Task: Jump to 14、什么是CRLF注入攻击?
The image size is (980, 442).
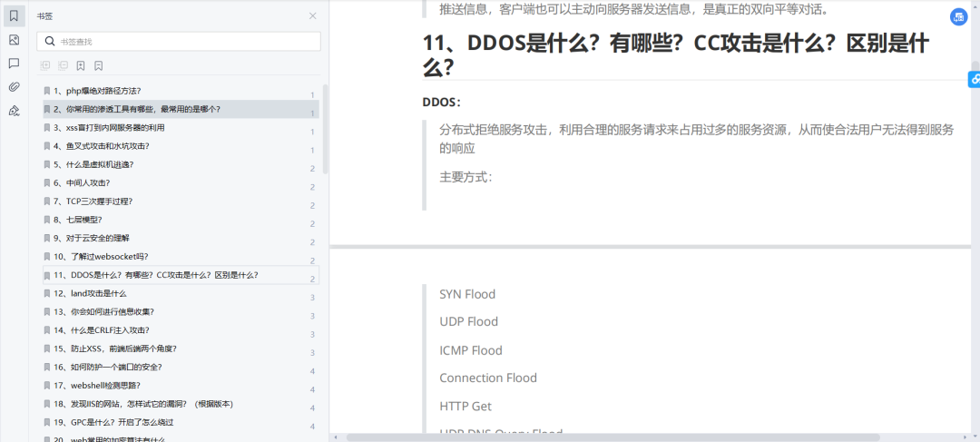Action: click(181, 330)
